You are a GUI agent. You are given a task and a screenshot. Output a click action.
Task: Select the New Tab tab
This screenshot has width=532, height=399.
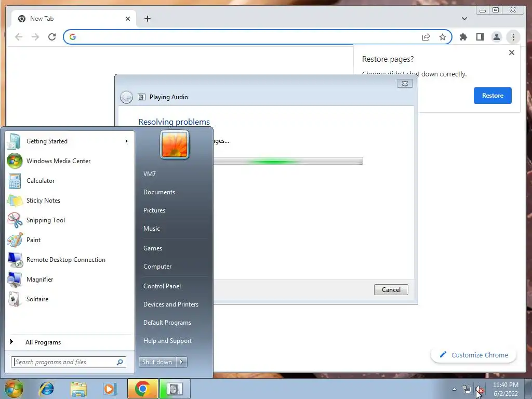74,19
